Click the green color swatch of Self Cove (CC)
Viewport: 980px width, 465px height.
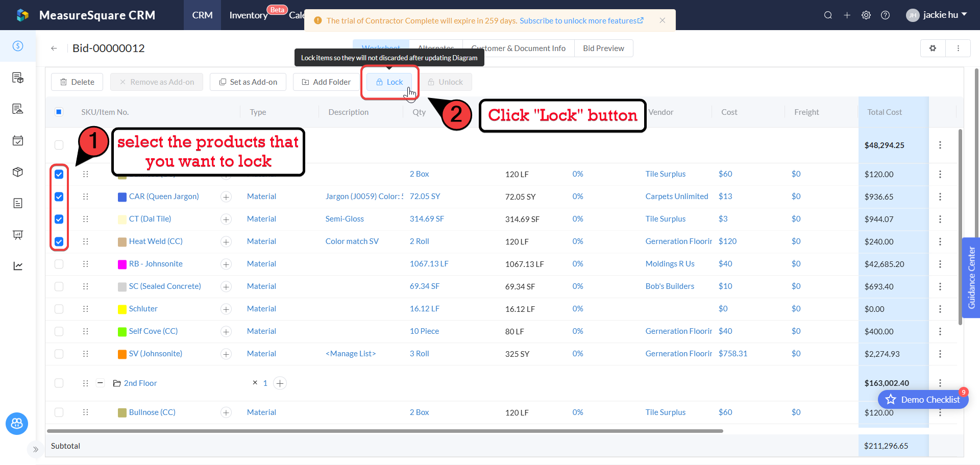click(x=122, y=332)
